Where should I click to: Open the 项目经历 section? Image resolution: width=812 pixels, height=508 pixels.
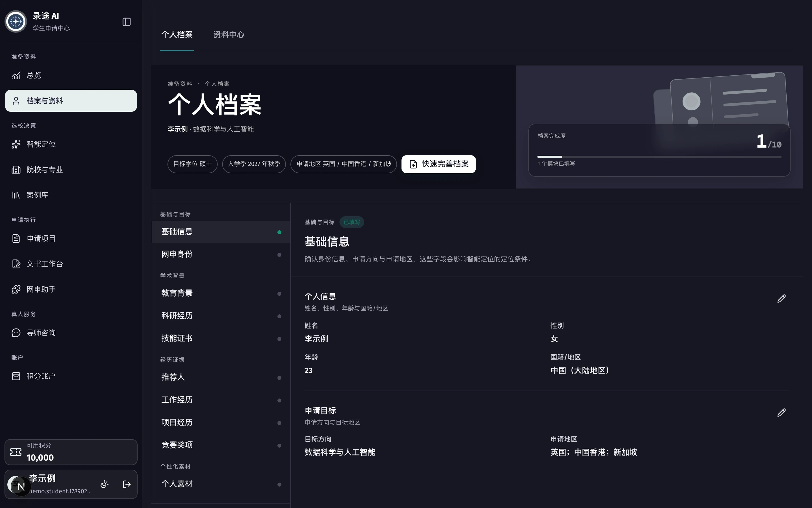pyautogui.click(x=221, y=422)
